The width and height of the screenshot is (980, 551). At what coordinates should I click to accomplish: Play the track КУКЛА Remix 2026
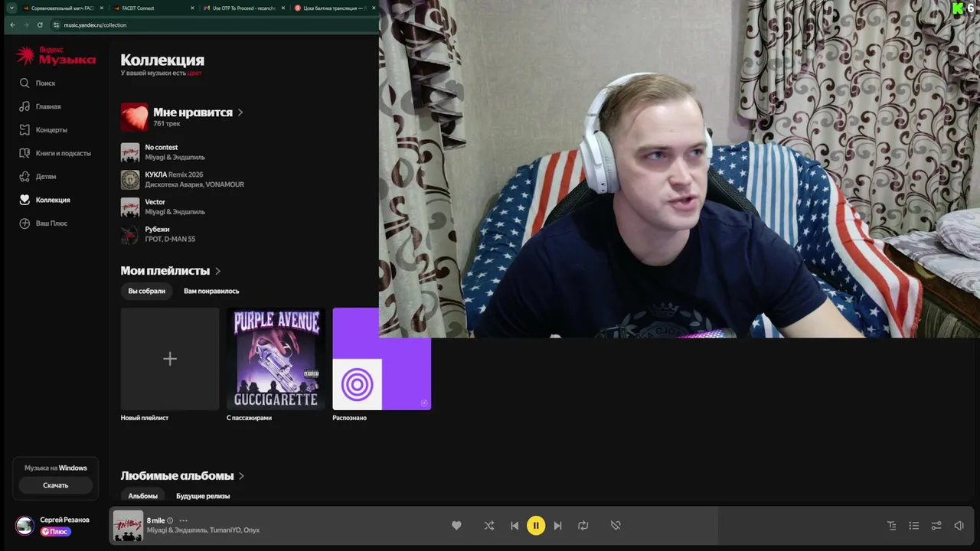click(x=174, y=174)
